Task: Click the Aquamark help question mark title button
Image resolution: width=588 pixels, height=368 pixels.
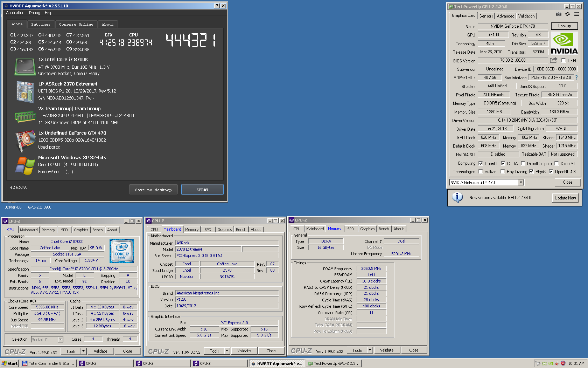Action: click(x=217, y=6)
